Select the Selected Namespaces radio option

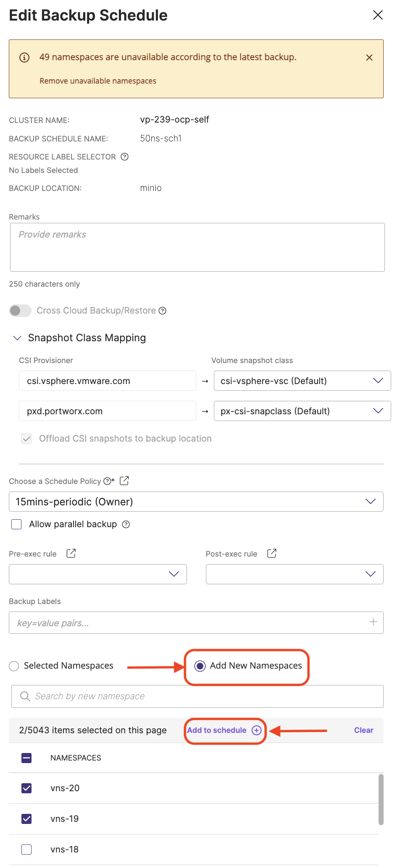14,666
